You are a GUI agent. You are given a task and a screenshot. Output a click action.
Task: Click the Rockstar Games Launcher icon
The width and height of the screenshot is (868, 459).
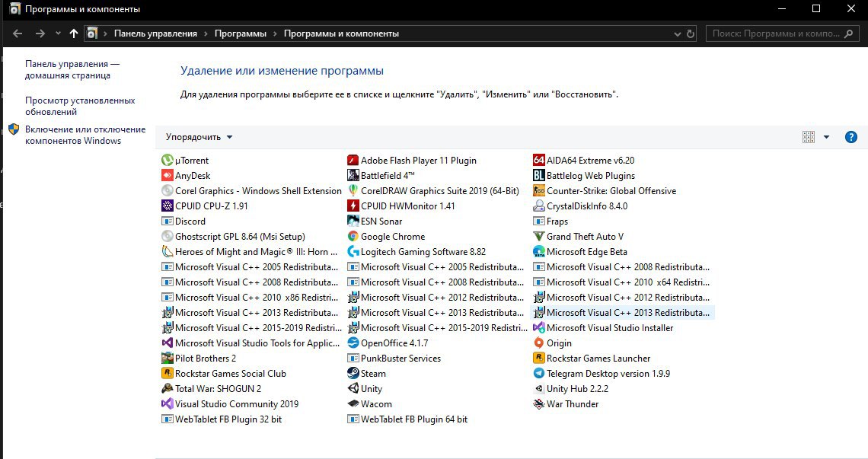click(538, 359)
